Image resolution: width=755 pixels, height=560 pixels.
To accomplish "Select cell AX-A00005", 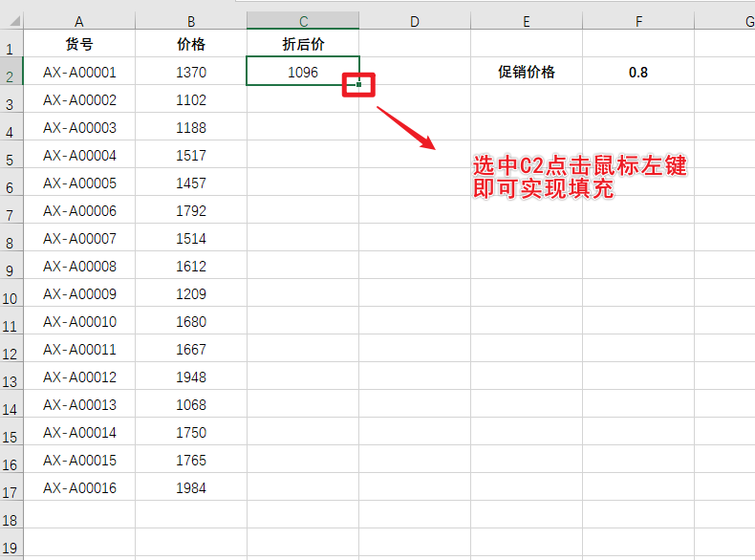I will click(79, 183).
